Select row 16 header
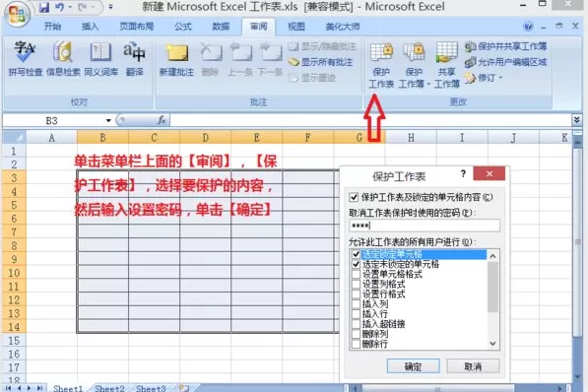The height and width of the screenshot is (392, 588). coord(14,354)
